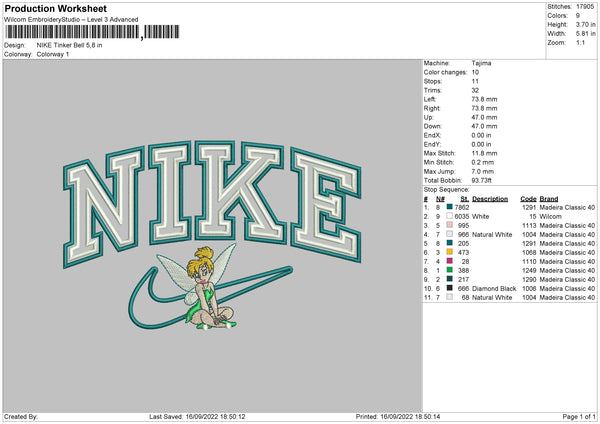This screenshot has height=424, width=600.
Task: Select the Colorway 1 value
Action: (53, 54)
